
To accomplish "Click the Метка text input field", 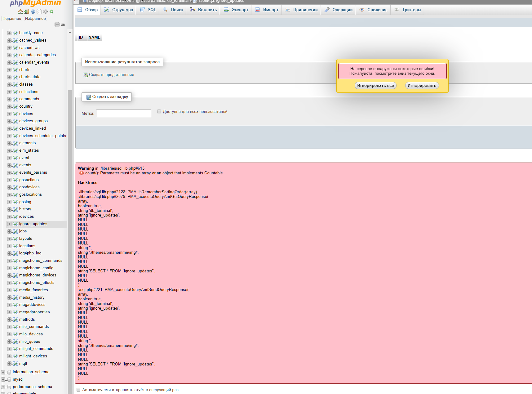I will click(123, 114).
